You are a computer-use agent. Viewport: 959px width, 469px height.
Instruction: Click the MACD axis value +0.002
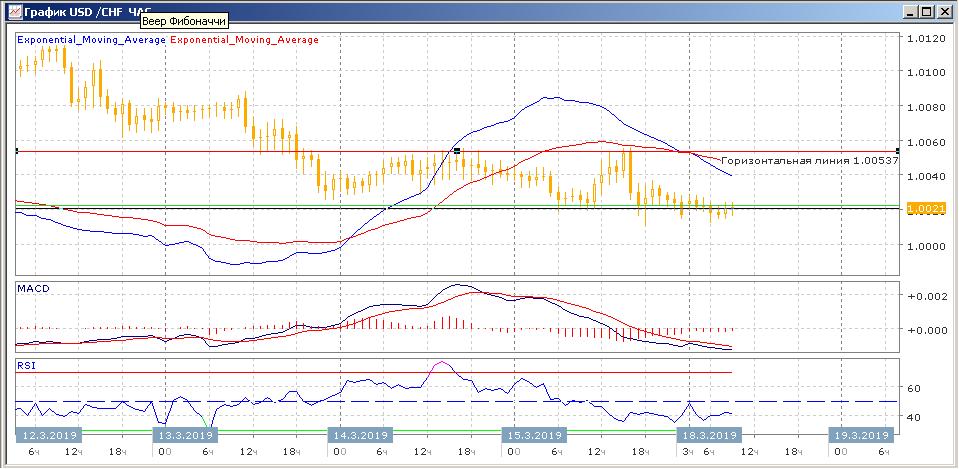click(927, 296)
